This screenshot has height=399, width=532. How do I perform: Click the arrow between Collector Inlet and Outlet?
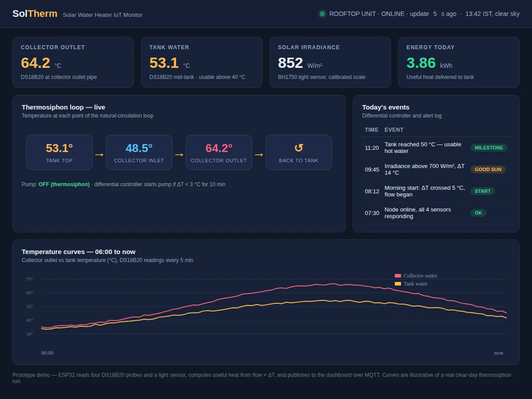point(179,154)
